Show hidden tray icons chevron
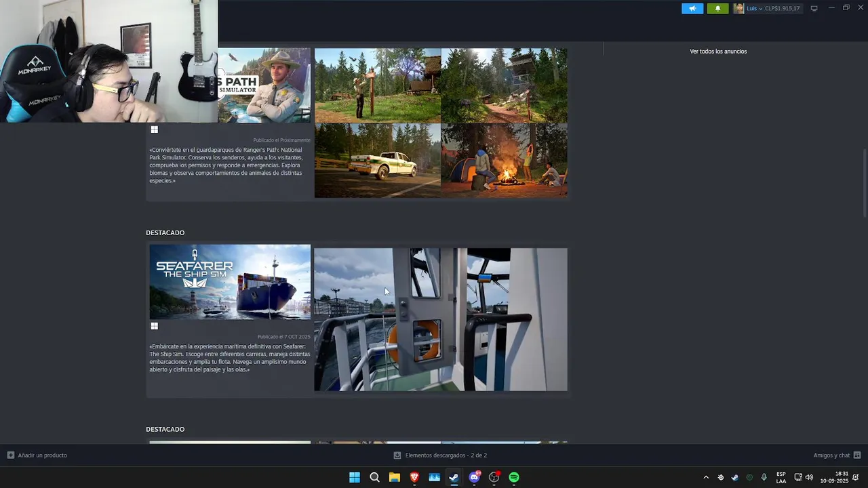This screenshot has height=488, width=868. pyautogui.click(x=706, y=477)
